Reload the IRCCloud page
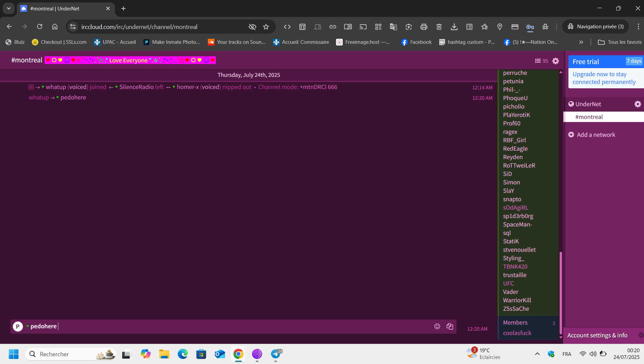Screen dimensions: 644x364 [39, 27]
